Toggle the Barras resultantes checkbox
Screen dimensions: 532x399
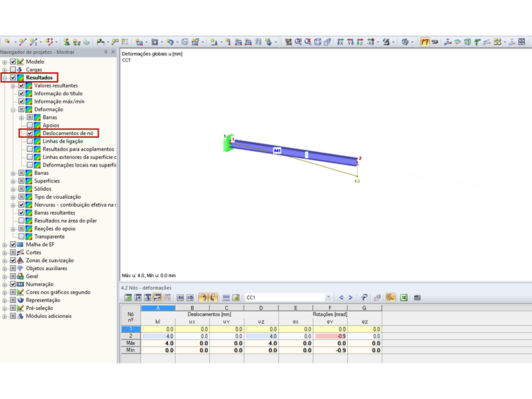pyautogui.click(x=22, y=213)
